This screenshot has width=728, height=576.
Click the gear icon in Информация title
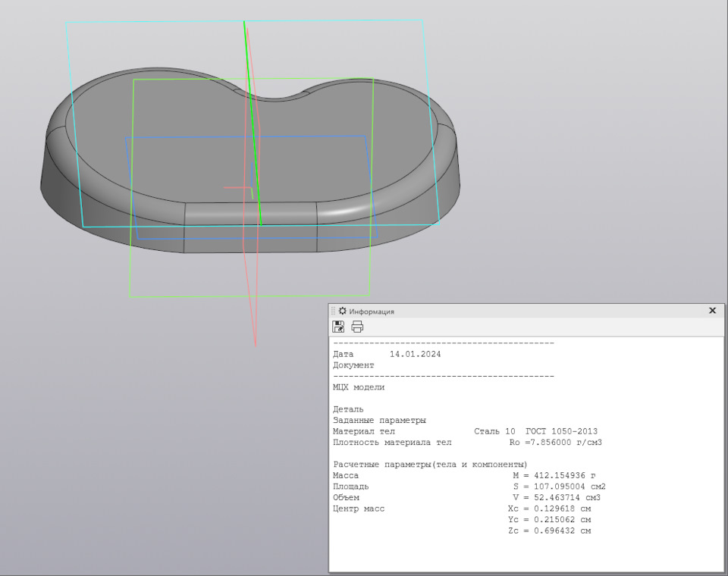pos(343,311)
